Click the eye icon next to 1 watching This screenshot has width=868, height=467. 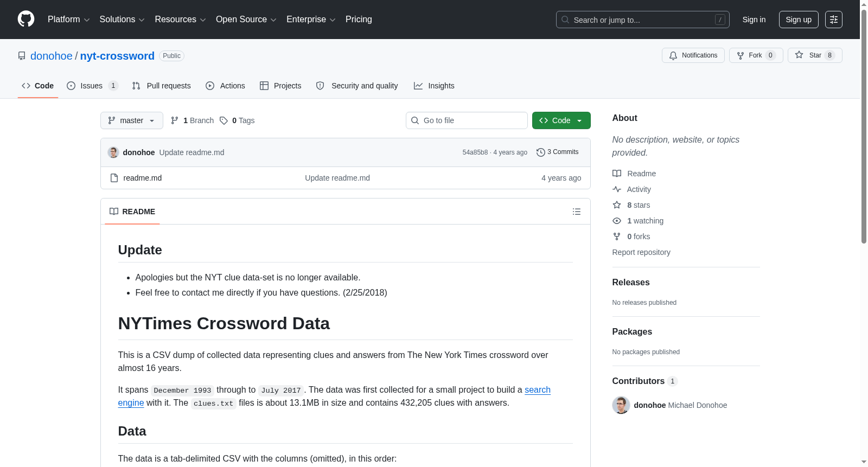617,221
